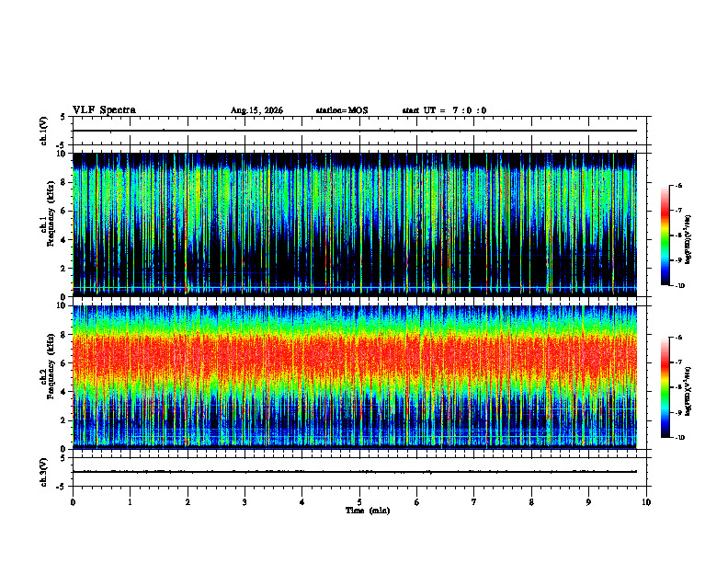
Task: Click the ch.1 spectrogram color bar
Action: click(665, 236)
